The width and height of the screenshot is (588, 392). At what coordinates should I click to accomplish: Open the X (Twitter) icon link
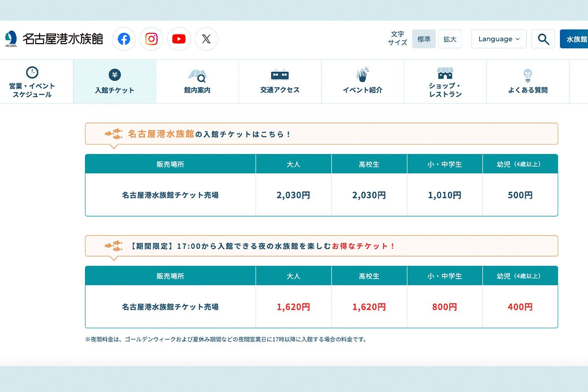[206, 39]
